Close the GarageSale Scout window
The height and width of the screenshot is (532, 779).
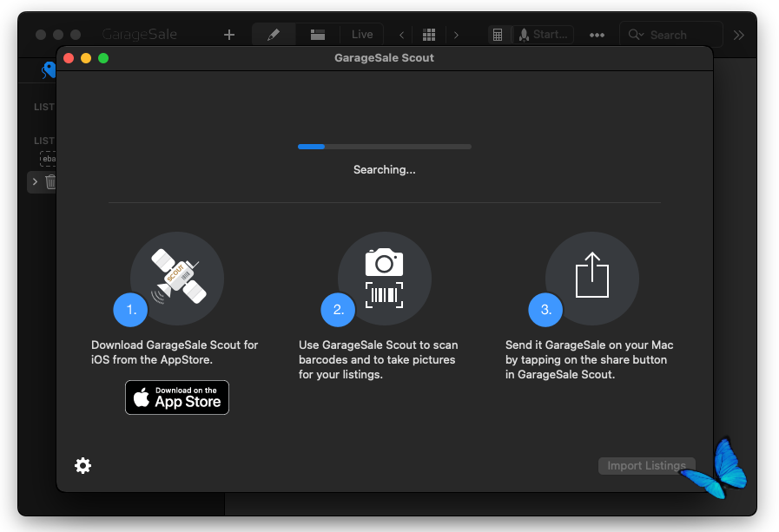coord(69,58)
